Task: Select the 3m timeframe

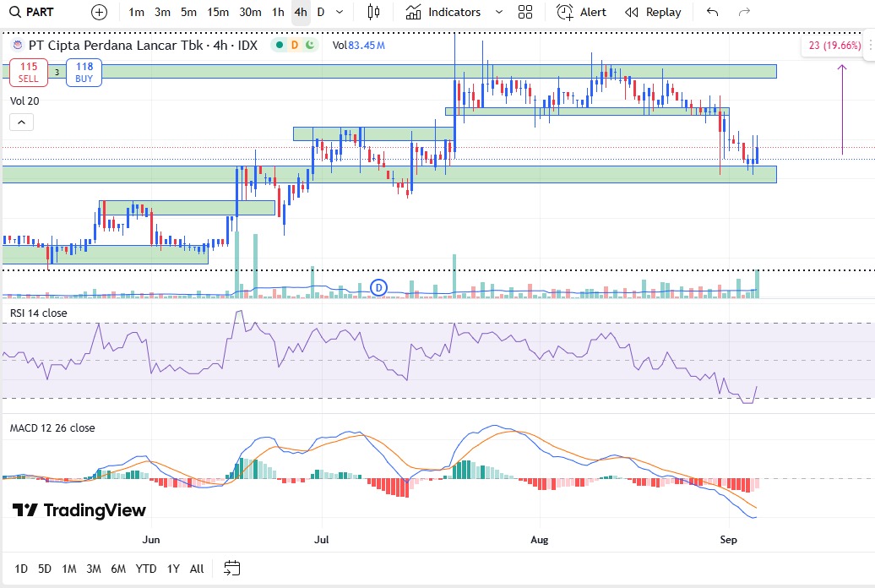Action: pyautogui.click(x=162, y=12)
